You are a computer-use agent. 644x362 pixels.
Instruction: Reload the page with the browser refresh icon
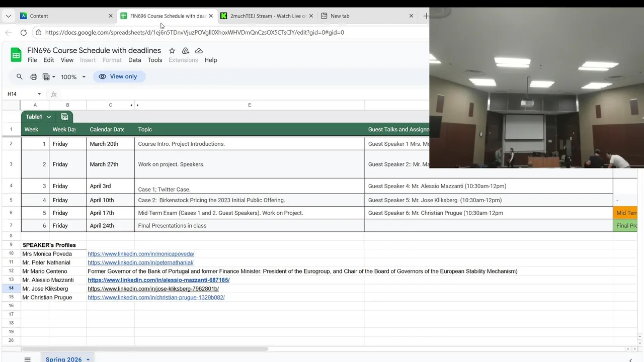23,32
